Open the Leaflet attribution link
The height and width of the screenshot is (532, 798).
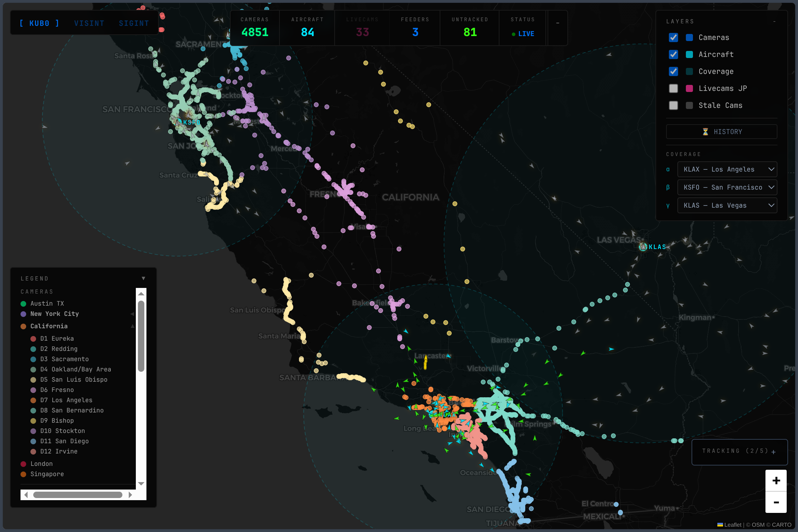click(732, 525)
